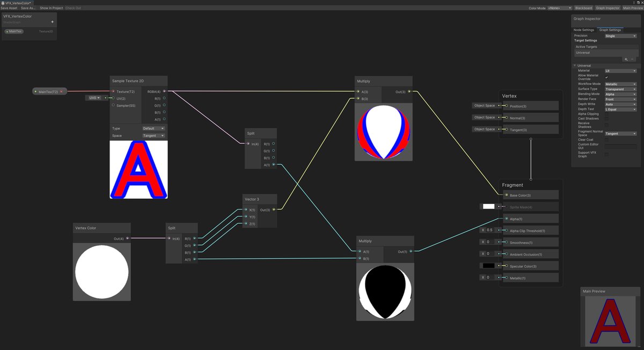Click the black Specular Color swatch

coord(489,265)
